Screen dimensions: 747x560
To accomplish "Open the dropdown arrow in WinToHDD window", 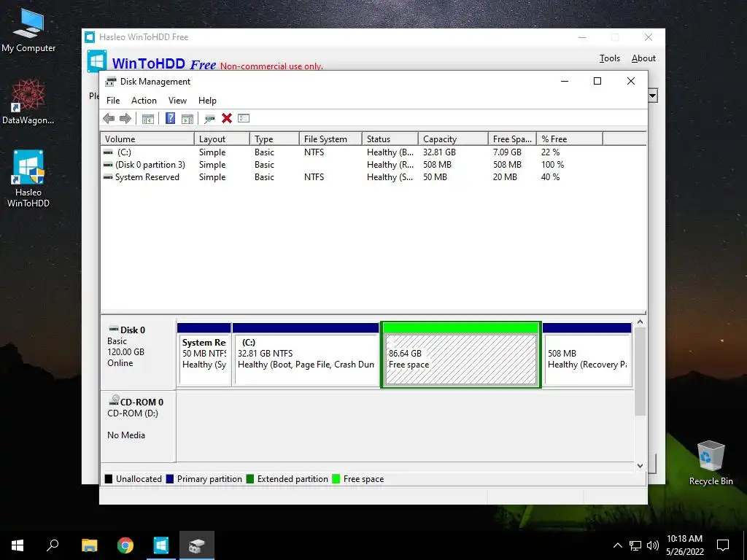I will click(x=653, y=96).
